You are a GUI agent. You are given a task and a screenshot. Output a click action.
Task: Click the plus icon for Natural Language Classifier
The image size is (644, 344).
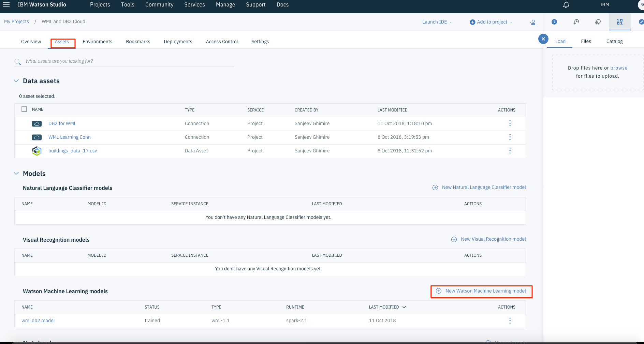point(435,188)
